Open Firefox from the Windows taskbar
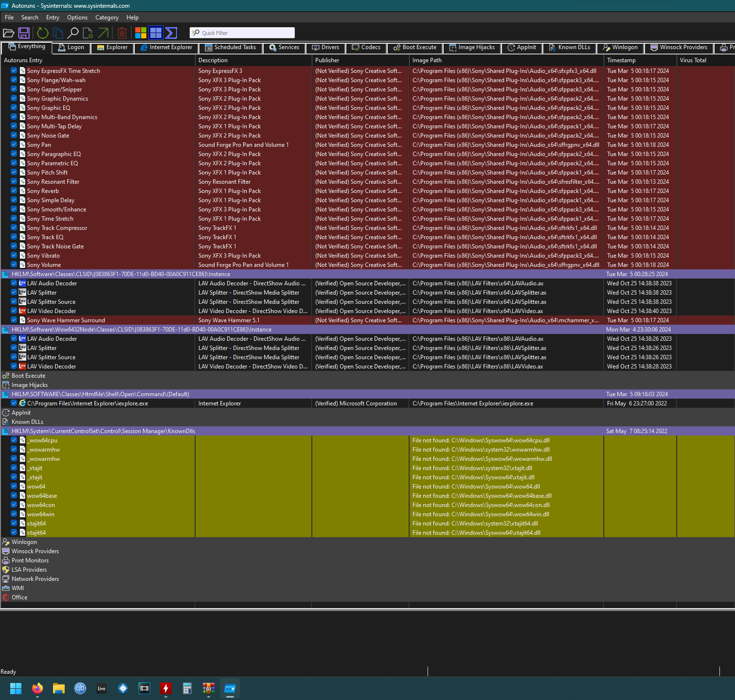Viewport: 735px width, 700px height. pos(37,688)
